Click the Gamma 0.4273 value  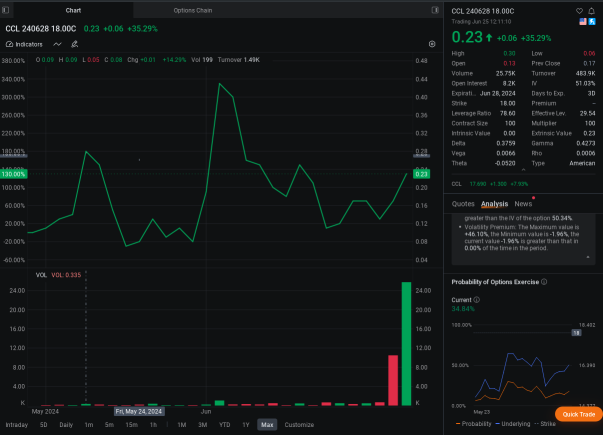pyautogui.click(x=585, y=143)
